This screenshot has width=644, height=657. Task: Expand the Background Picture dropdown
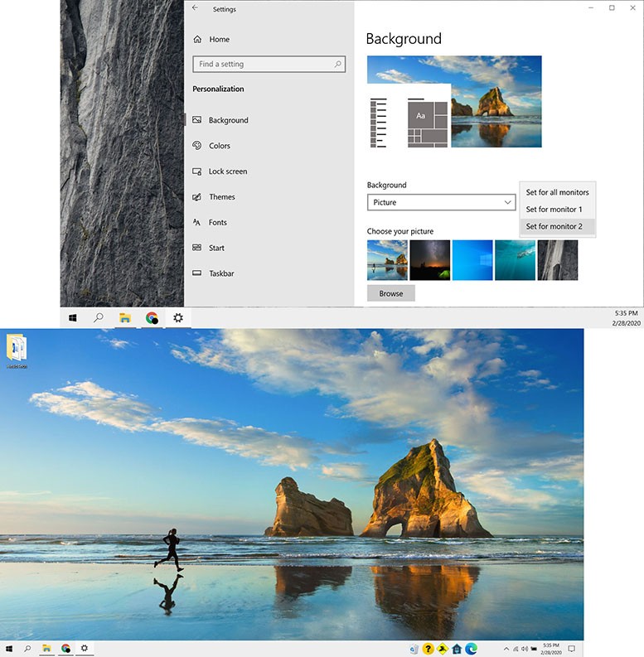(441, 202)
